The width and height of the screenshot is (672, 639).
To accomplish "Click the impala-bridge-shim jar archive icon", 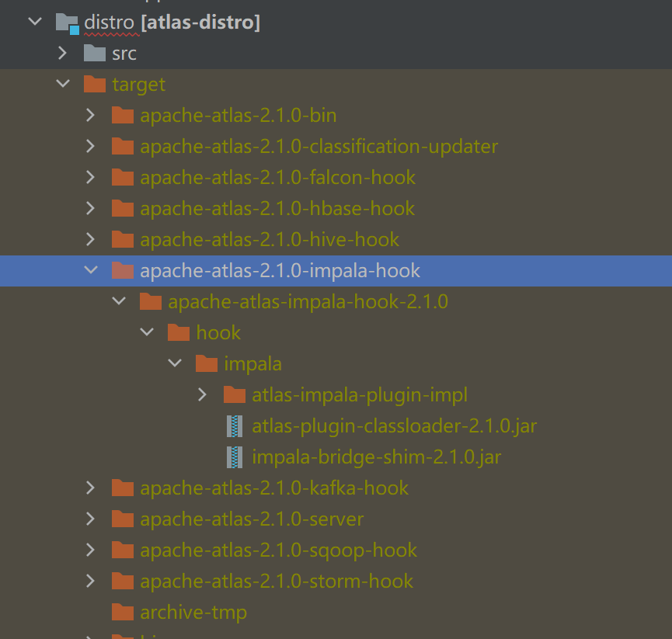I will coord(235,457).
